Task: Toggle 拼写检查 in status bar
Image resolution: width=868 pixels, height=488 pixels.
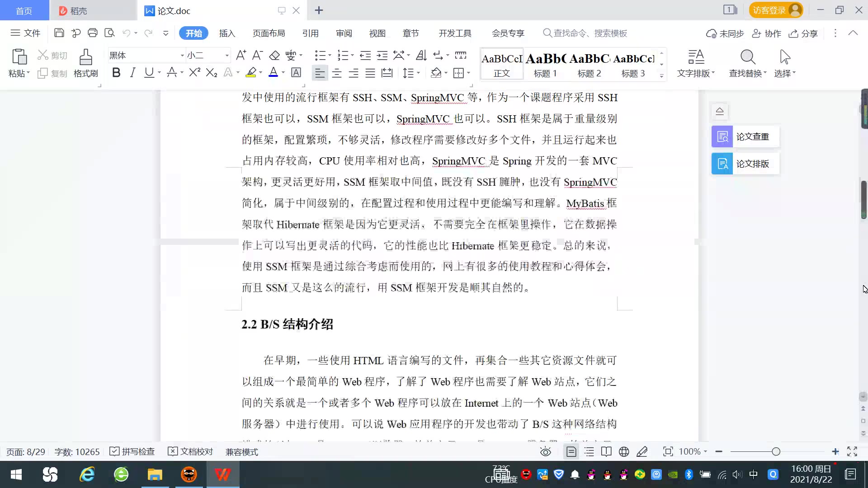Action: [x=132, y=452]
